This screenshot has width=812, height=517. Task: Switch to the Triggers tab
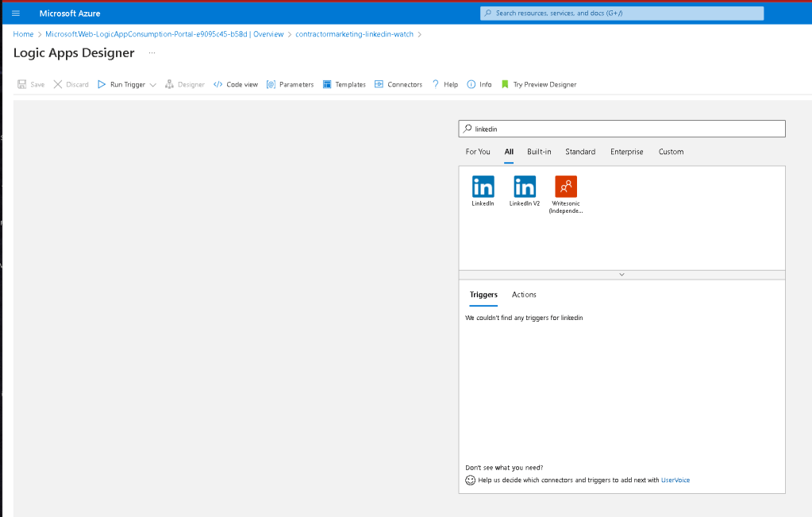(483, 295)
